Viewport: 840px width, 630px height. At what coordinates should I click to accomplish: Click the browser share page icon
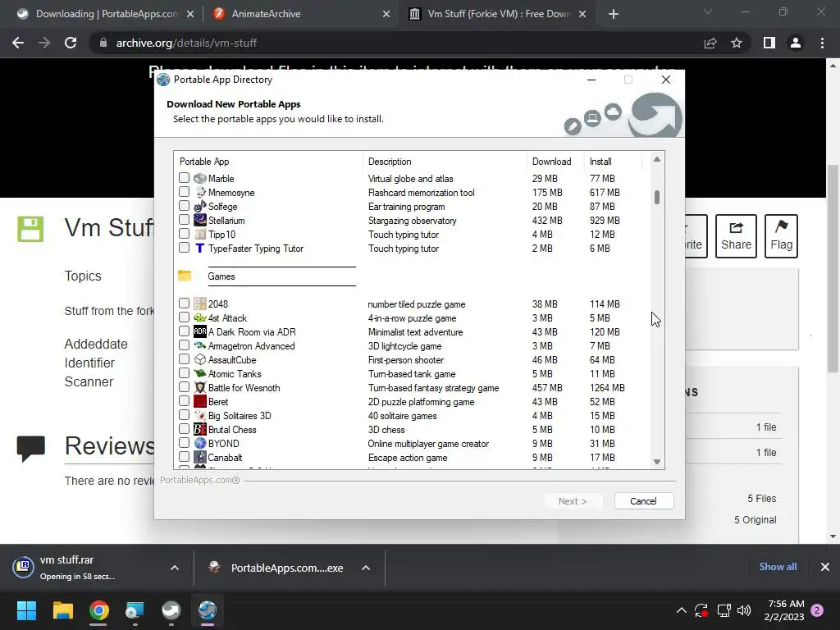point(710,43)
